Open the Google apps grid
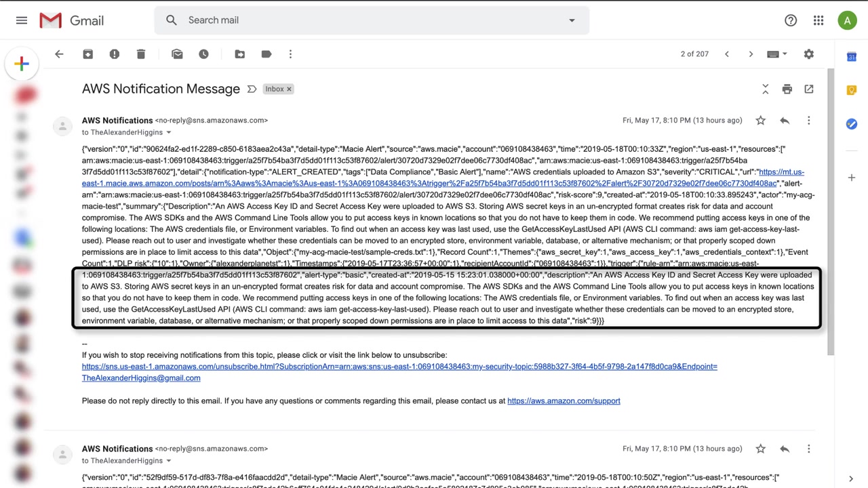This screenshot has height=488, width=868. 818,20
